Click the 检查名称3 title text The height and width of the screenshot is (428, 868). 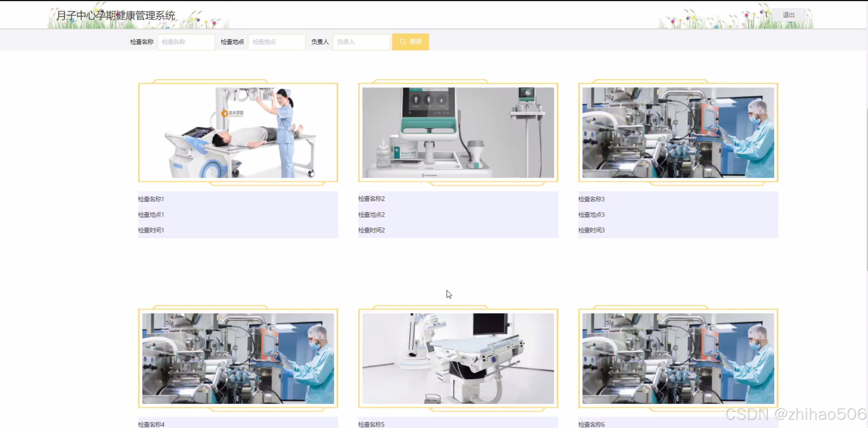click(591, 199)
